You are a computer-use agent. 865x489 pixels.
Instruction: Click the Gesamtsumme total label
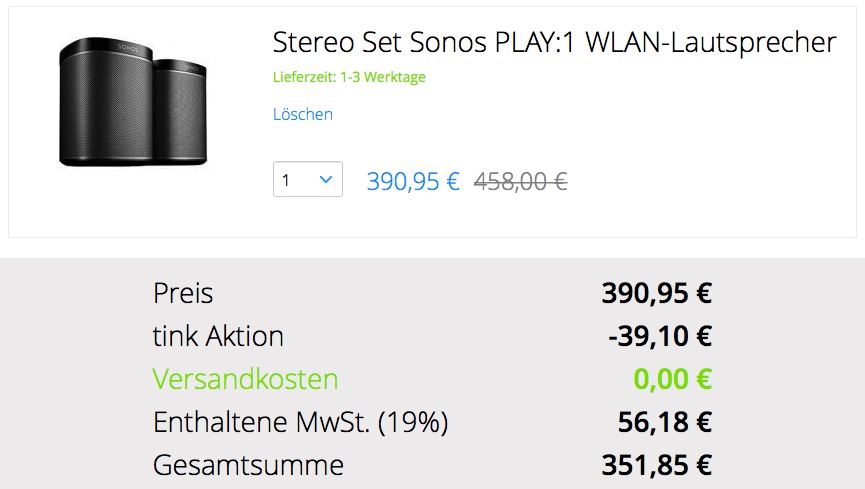(248, 465)
